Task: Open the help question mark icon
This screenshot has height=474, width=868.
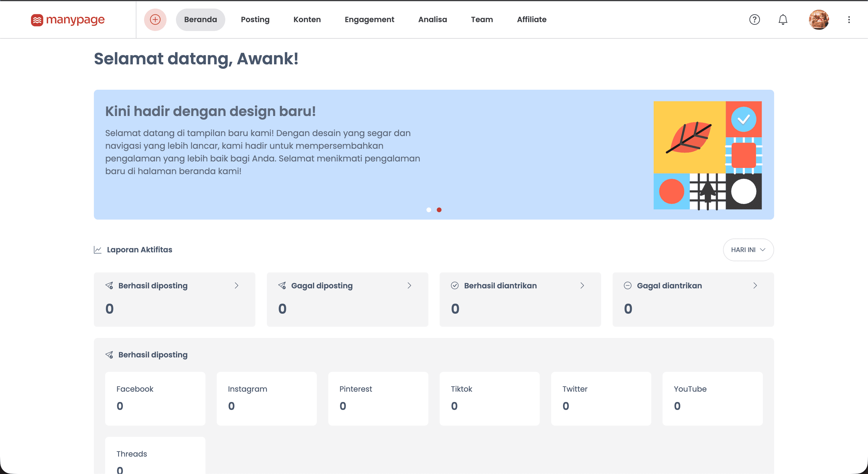Action: (754, 19)
